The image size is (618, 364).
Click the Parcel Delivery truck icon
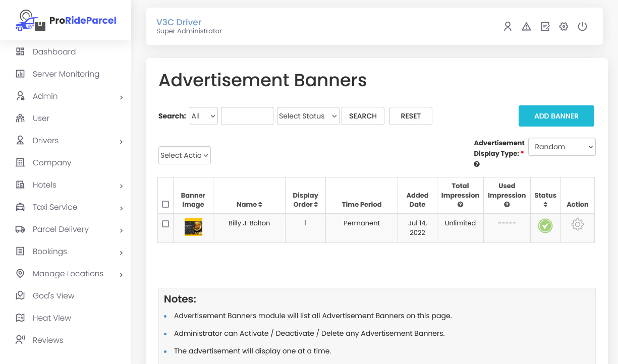coord(20,229)
